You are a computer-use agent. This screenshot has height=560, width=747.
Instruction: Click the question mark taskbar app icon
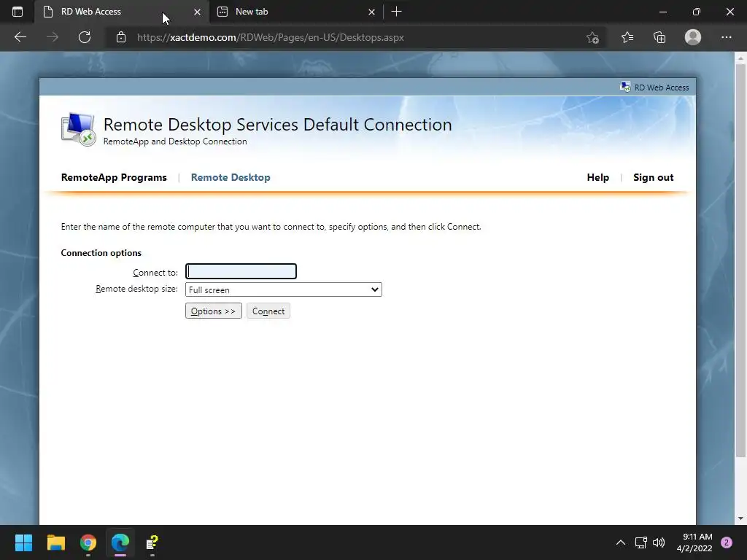coord(152,542)
